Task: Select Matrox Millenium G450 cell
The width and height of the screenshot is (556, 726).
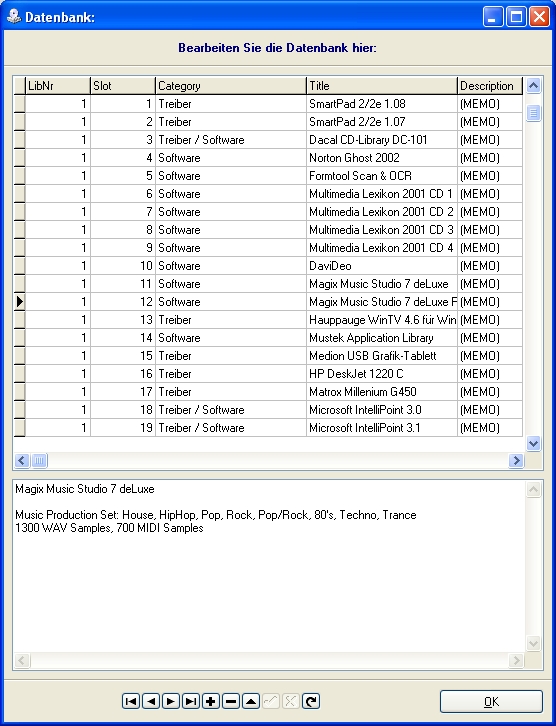Action: [x=382, y=392]
